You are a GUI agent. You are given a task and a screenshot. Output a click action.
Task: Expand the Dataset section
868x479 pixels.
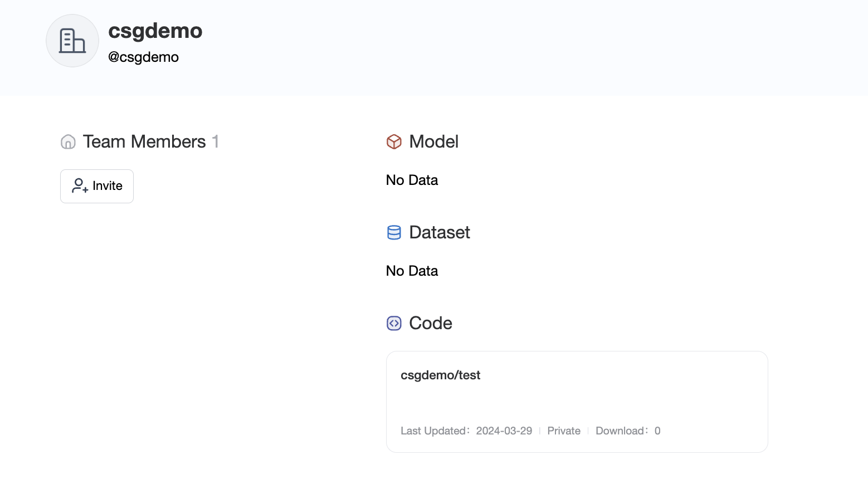click(439, 232)
